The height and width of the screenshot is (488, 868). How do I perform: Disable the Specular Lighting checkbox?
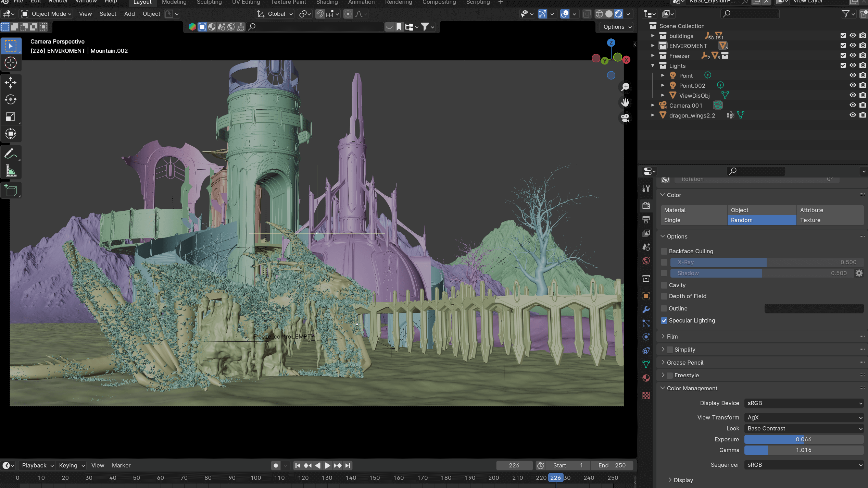664,320
